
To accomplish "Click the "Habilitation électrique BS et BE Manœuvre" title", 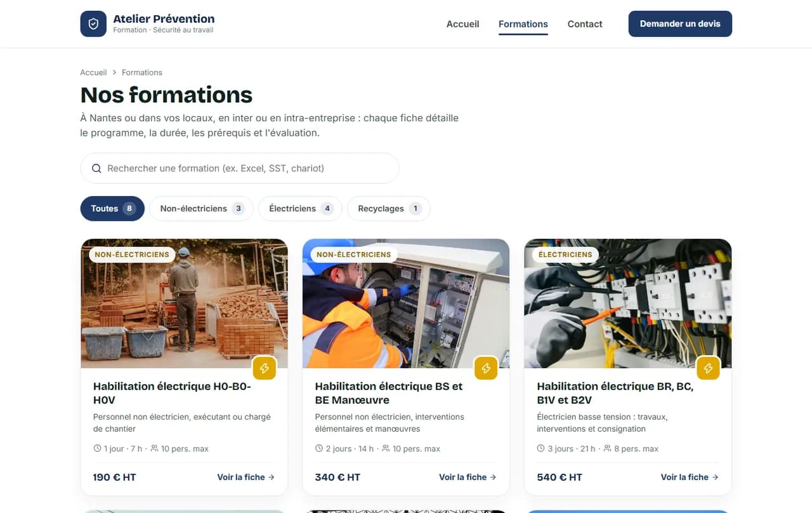I will coord(389,393).
